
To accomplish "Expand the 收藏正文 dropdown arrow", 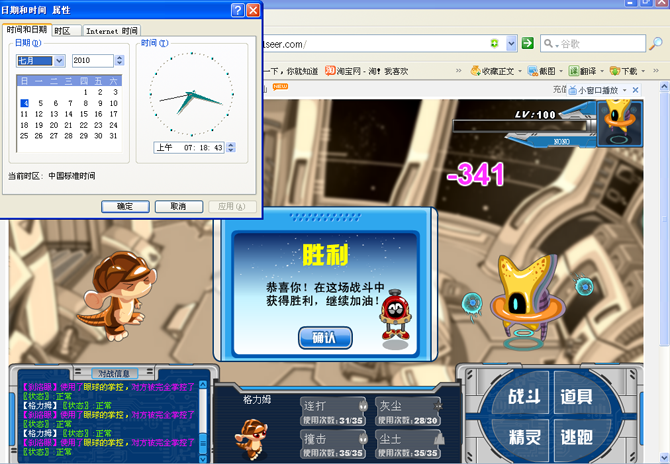I will [520, 71].
